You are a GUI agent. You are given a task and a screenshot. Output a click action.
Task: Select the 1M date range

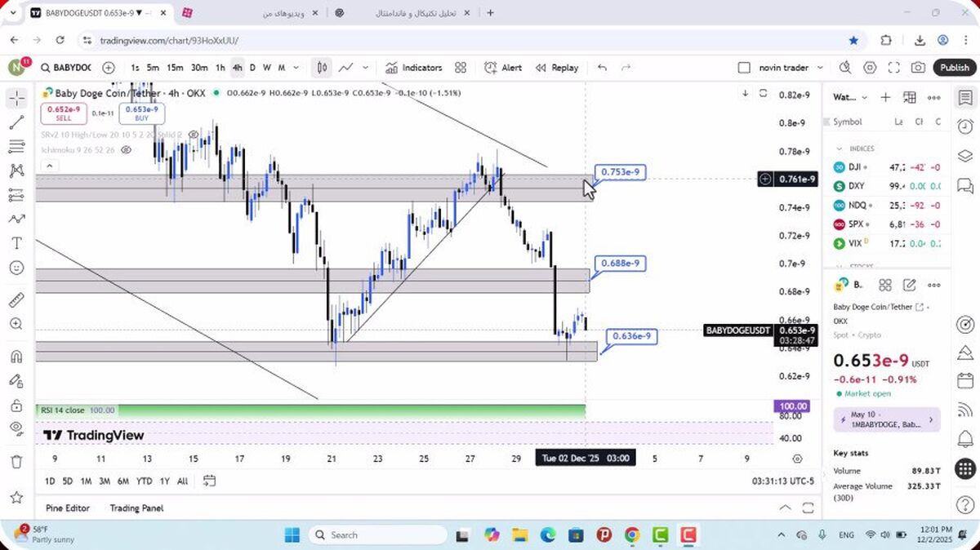(x=86, y=481)
